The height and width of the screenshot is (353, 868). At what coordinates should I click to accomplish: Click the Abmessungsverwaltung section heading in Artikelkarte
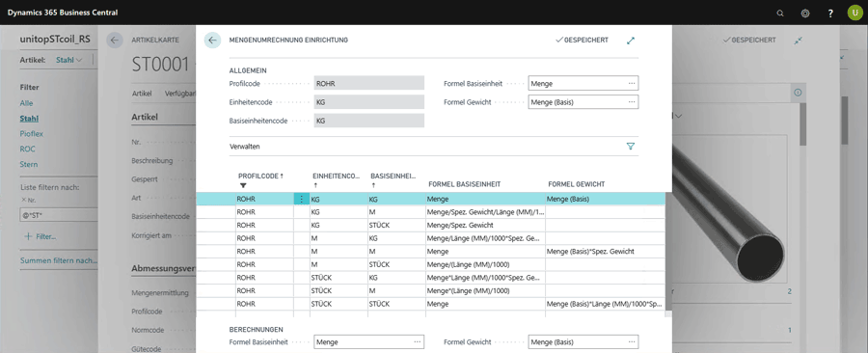pyautogui.click(x=164, y=269)
